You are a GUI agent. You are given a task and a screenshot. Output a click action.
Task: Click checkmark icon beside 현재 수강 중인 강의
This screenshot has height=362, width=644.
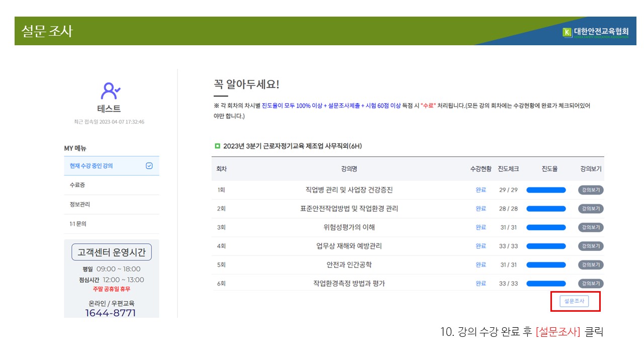coord(149,166)
